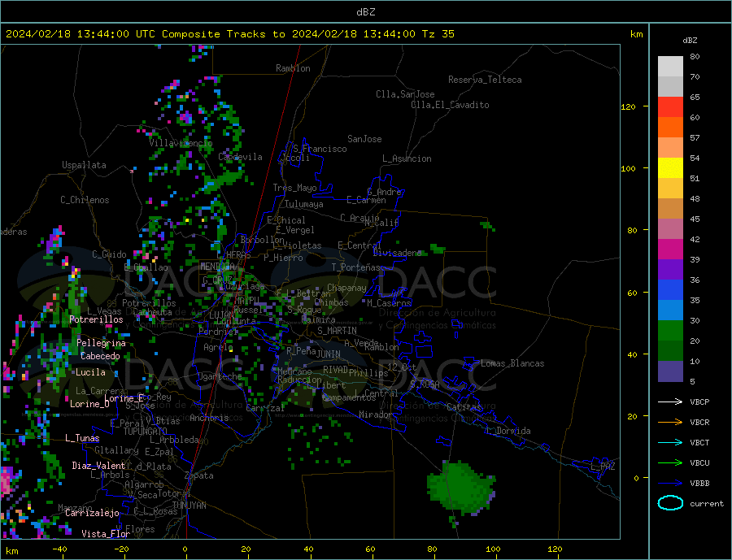Click the Uspallata label on map
732x560 pixels.
84,165
